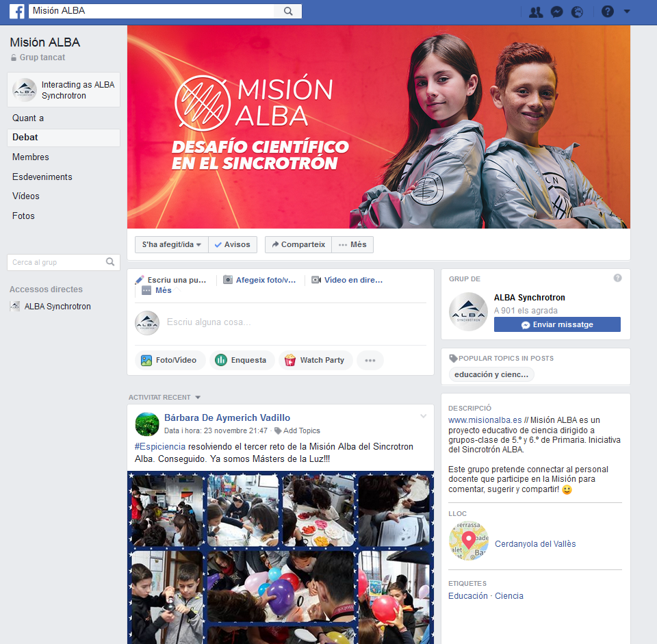Open the balloons photo in post collage
Screen dimensions: 657x644
281,587
